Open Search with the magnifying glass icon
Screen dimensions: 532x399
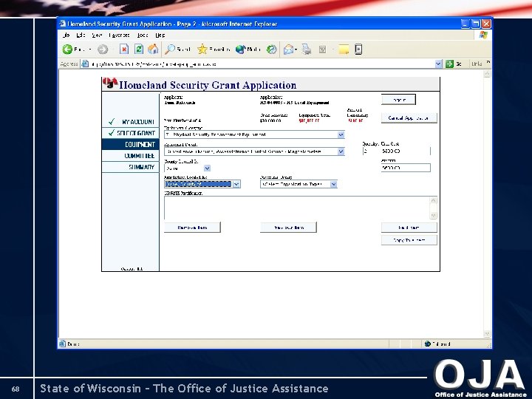(x=170, y=50)
